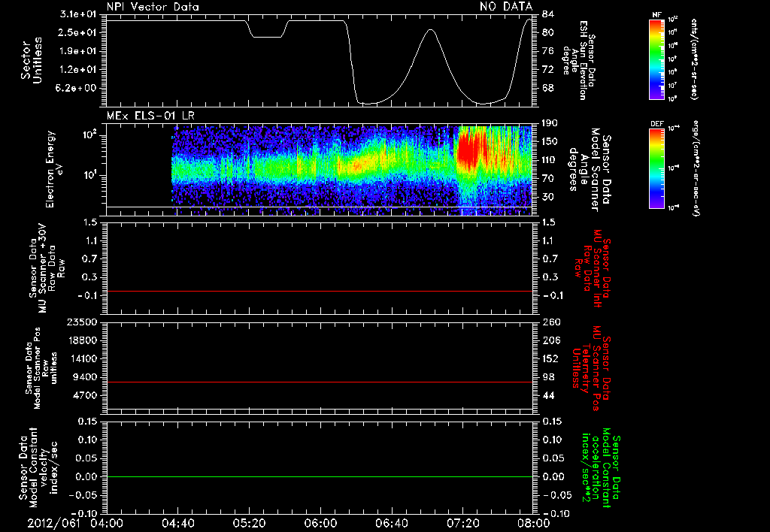This screenshot has width=770, height=532.
Task: Click the green constant velocity line
Action: 319,476
